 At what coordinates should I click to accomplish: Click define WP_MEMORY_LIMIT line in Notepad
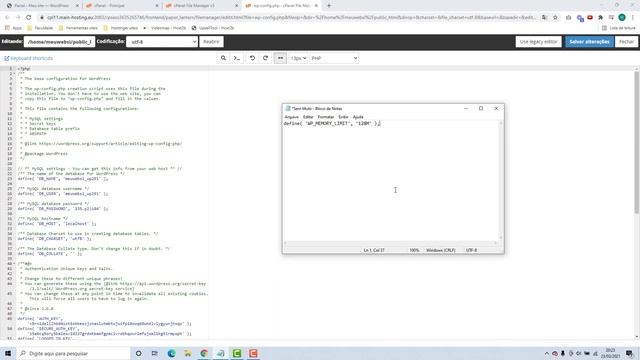332,123
